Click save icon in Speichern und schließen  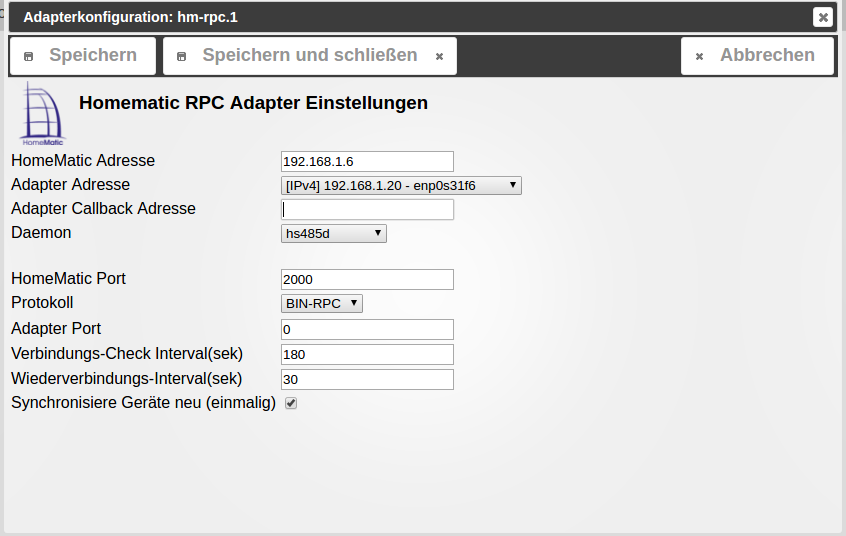(x=182, y=56)
